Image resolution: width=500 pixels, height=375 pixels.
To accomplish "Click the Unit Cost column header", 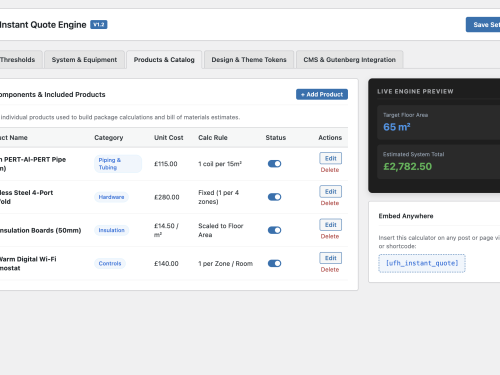I will [169, 138].
